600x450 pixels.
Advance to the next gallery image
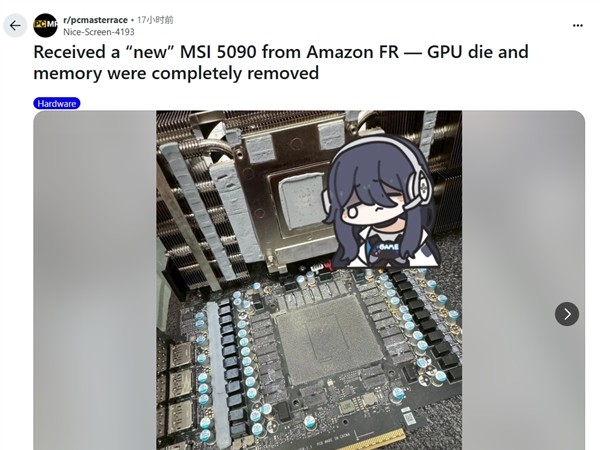pyautogui.click(x=567, y=314)
